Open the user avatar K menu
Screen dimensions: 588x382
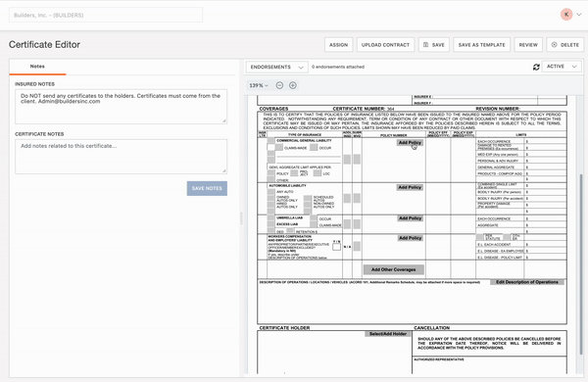click(x=566, y=15)
